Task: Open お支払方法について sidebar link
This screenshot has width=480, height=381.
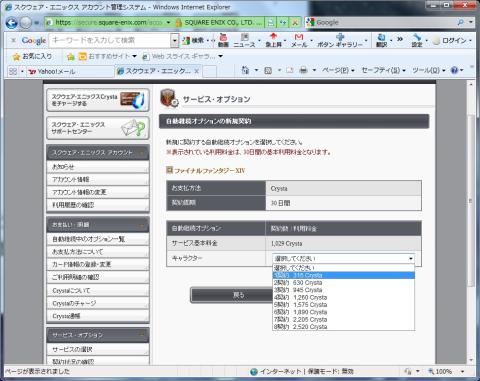Action: (x=98, y=252)
